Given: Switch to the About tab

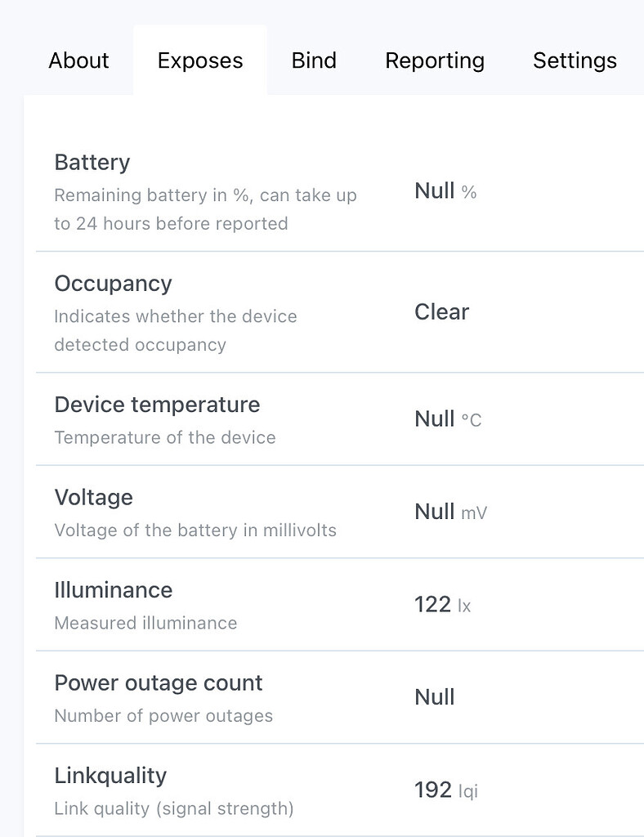Looking at the screenshot, I should tap(78, 60).
